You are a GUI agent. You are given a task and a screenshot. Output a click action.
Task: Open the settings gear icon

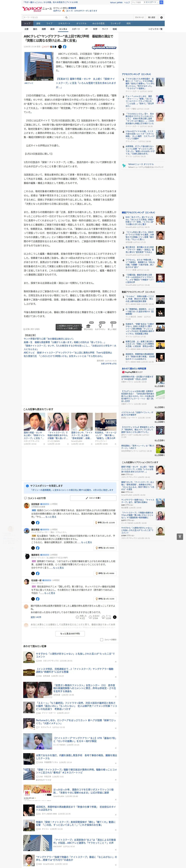(161, 18)
